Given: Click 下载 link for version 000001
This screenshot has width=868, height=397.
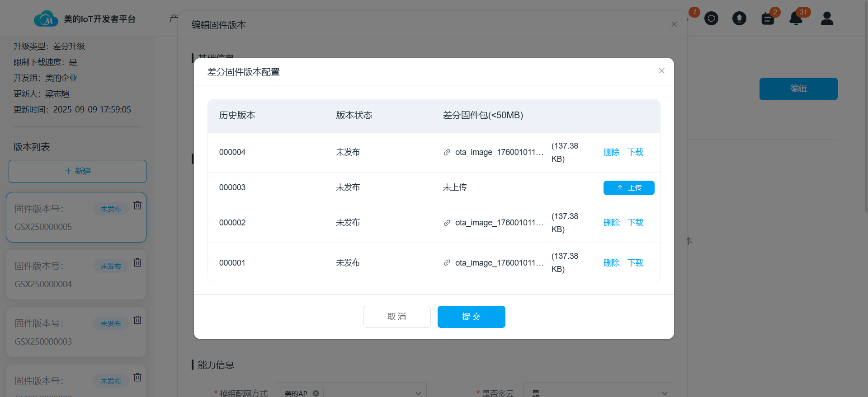Looking at the screenshot, I should pos(635,263).
